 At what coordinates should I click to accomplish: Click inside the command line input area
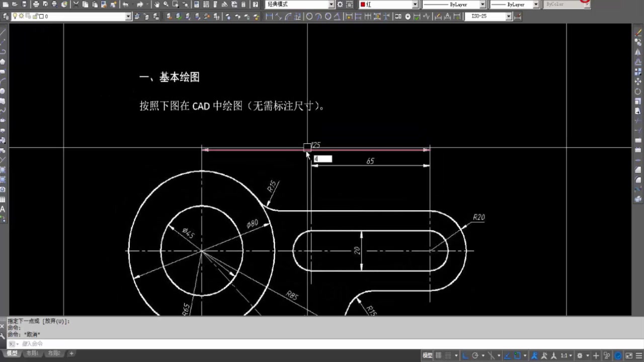point(101,344)
